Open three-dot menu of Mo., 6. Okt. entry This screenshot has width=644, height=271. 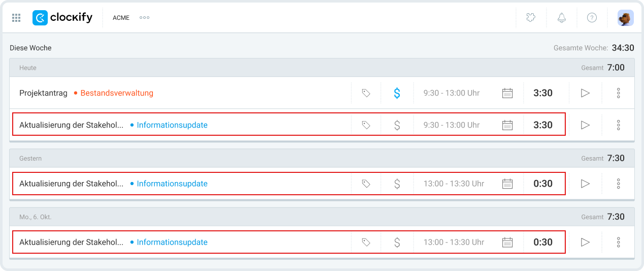point(618,243)
